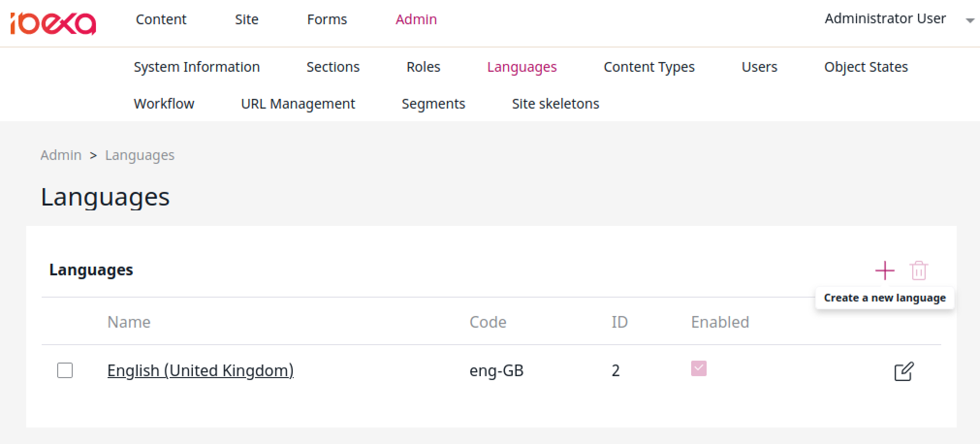Open the Roles submenu item
The image size is (980, 444).
point(424,67)
